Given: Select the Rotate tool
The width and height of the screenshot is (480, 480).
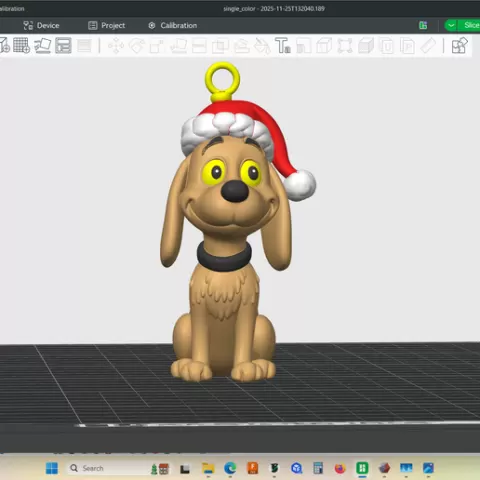Looking at the screenshot, I should pyautogui.click(x=137, y=46).
